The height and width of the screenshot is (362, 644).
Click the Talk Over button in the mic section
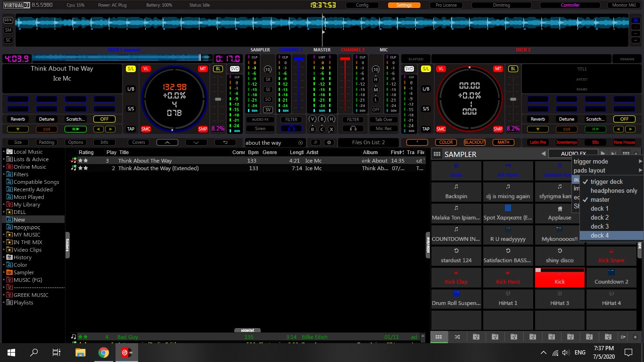click(384, 120)
